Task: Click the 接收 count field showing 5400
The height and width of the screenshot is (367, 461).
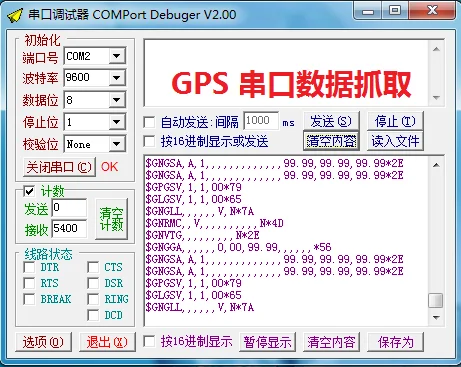Action: 69,228
